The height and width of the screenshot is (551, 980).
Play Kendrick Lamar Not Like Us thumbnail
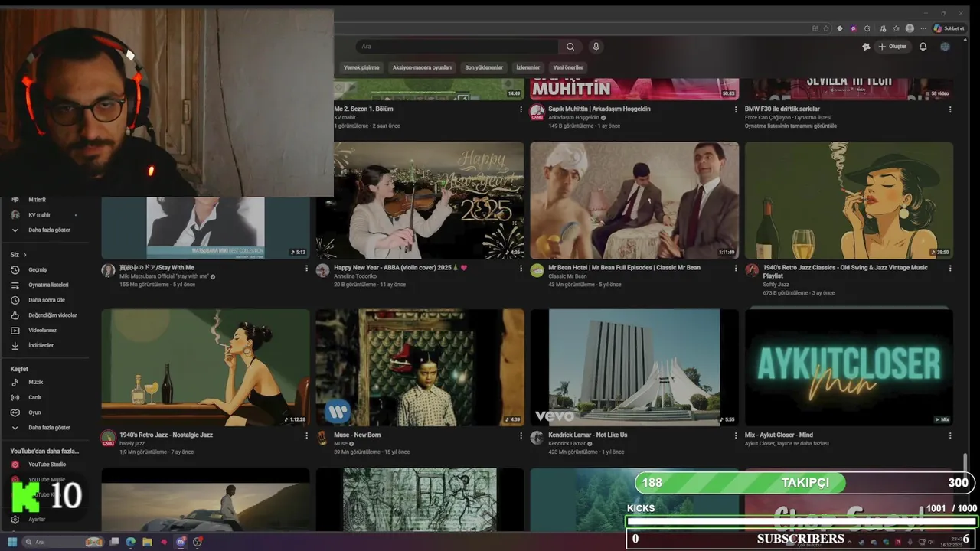[x=634, y=367]
